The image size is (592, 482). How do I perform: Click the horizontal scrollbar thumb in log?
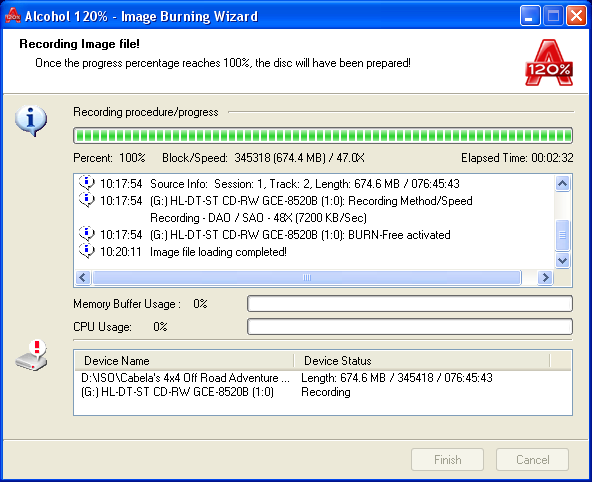click(307, 277)
